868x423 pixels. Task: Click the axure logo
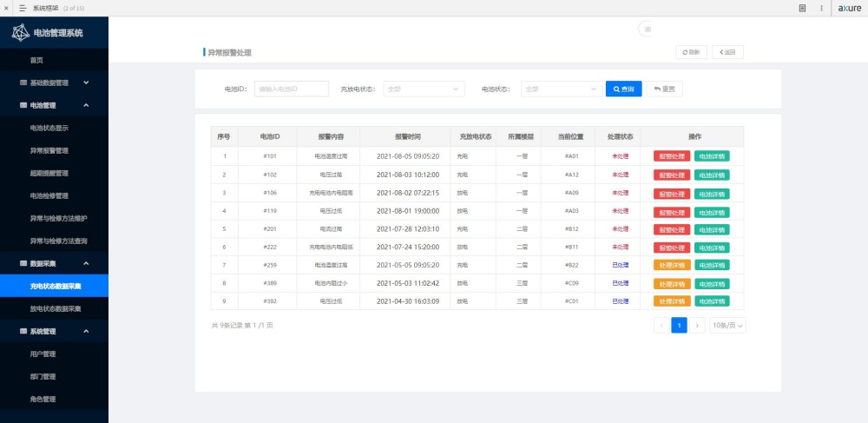tap(850, 9)
